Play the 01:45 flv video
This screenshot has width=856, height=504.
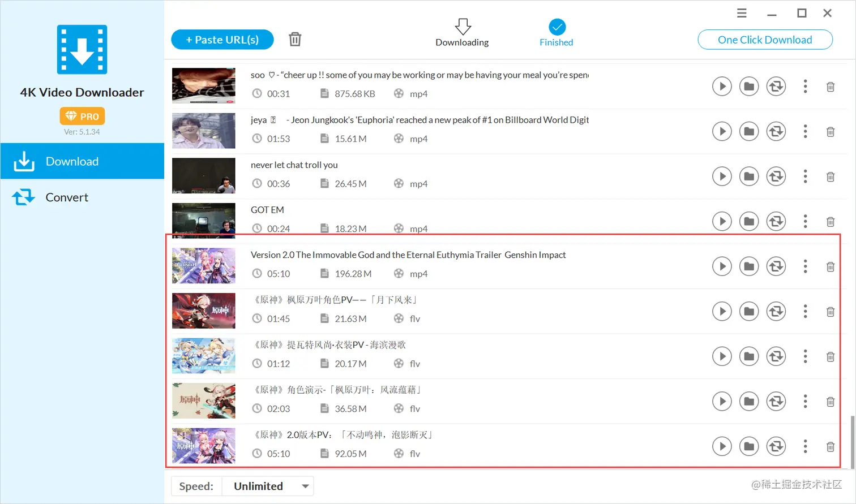(x=722, y=311)
